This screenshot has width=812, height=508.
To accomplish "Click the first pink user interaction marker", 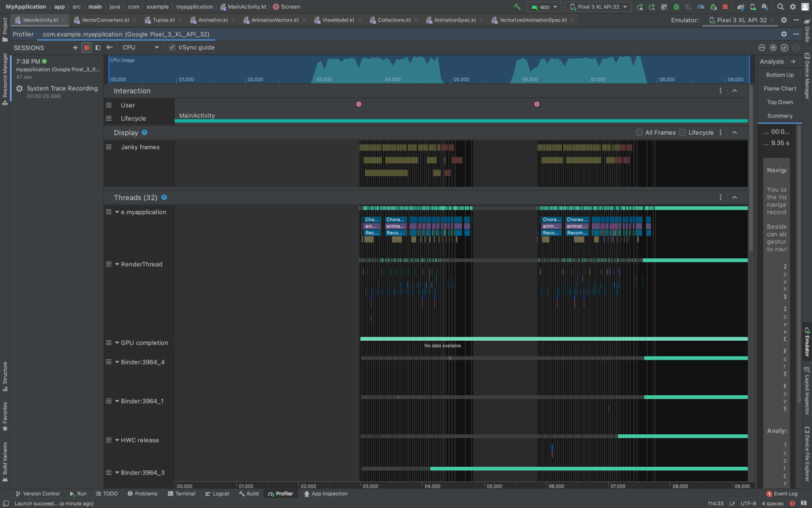I will click(359, 104).
